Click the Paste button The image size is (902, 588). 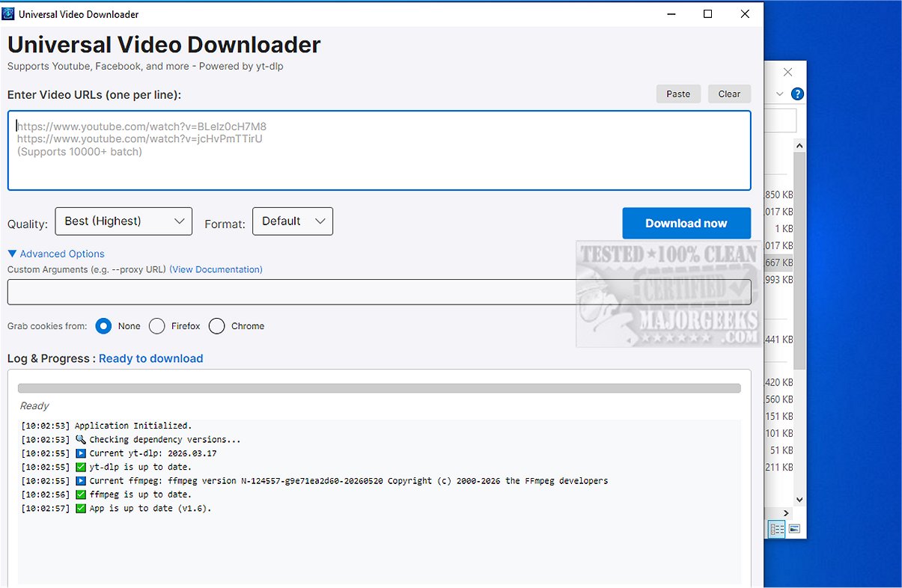678,94
